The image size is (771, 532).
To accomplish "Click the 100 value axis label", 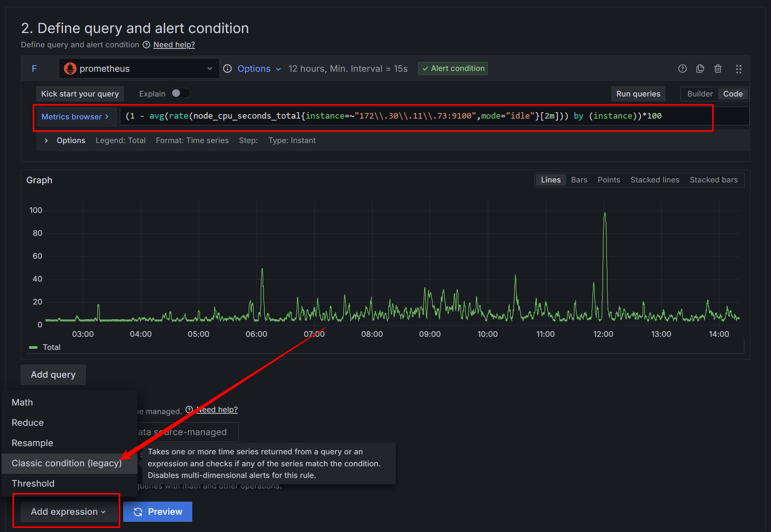I will coord(36,210).
